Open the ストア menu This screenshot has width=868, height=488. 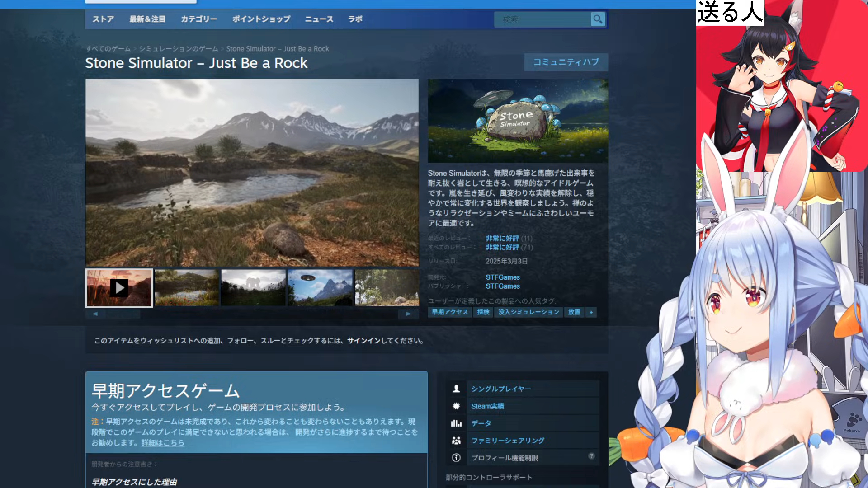click(103, 19)
